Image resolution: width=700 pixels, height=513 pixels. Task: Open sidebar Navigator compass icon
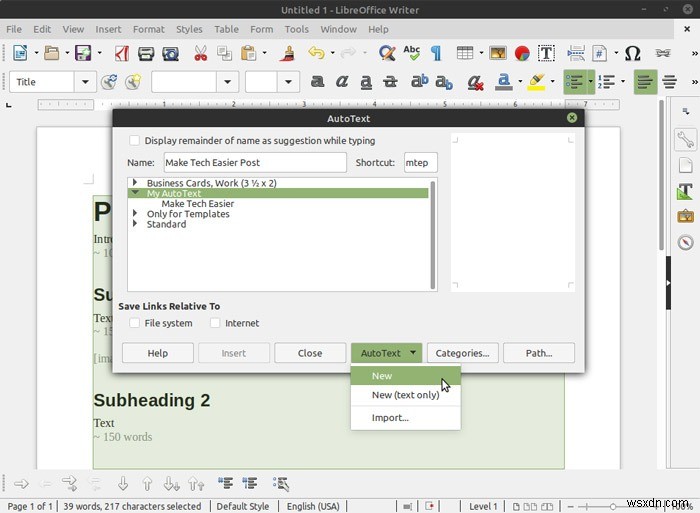click(x=685, y=242)
